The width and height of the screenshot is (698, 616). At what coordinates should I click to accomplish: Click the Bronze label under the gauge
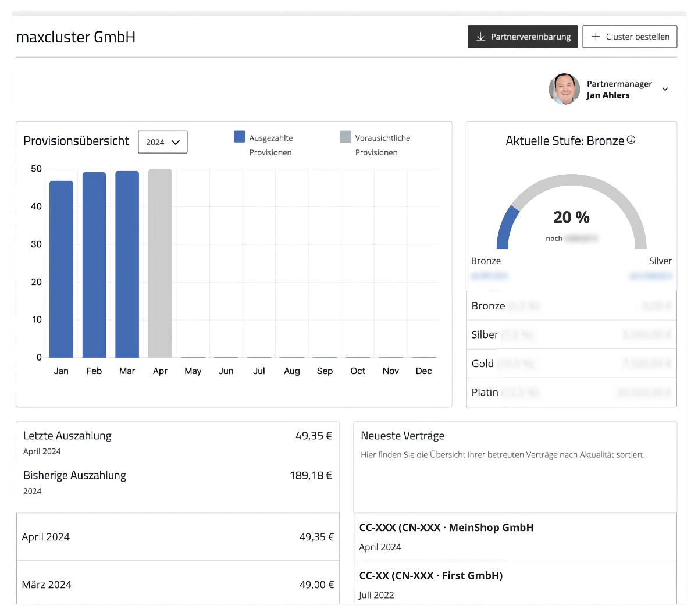tap(486, 261)
